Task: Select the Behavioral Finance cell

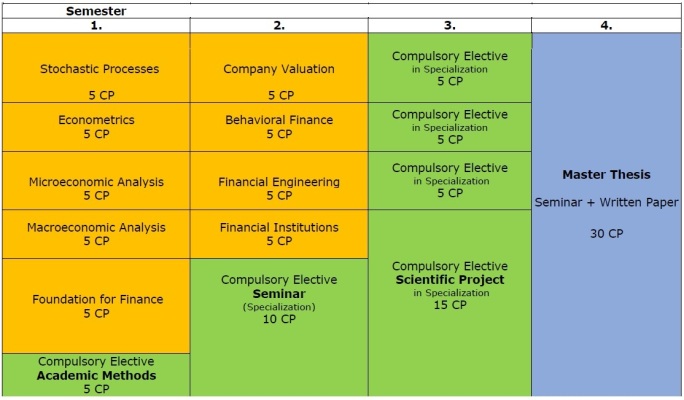Action: [x=279, y=126]
